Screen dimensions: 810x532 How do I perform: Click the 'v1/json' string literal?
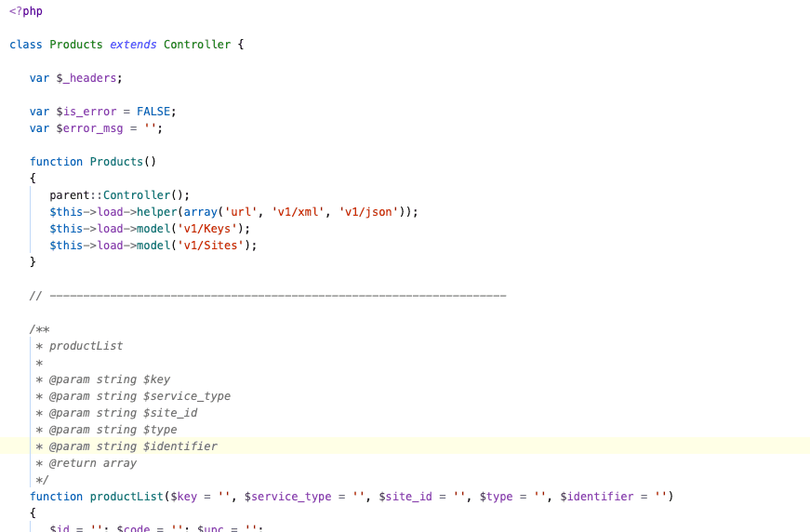click(x=368, y=212)
